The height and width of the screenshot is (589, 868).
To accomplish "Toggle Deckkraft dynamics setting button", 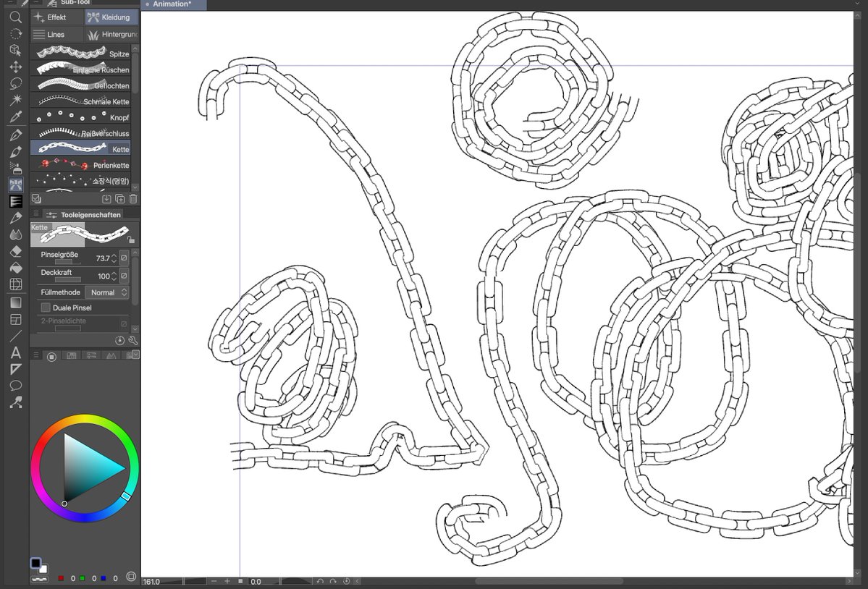I will tap(124, 276).
